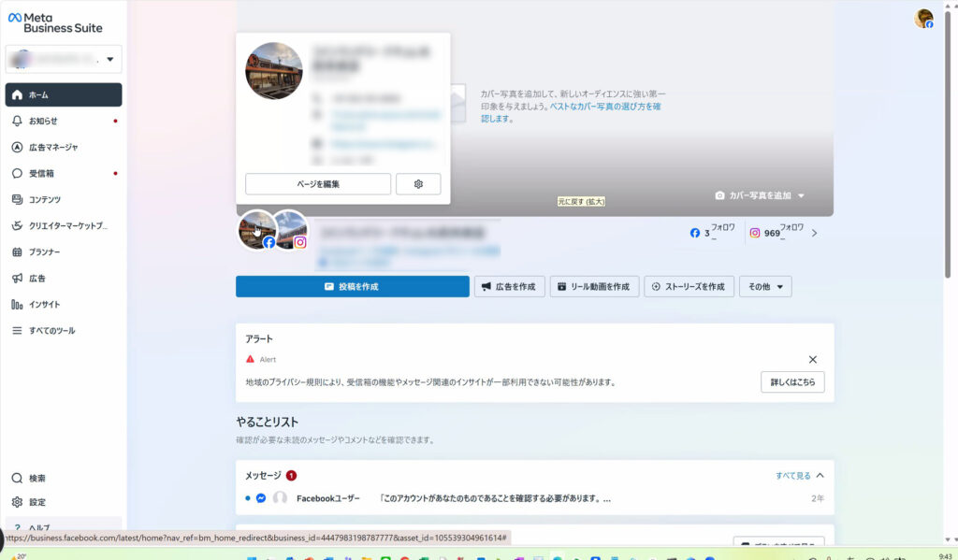The height and width of the screenshot is (560, 958).
Task: Collapse the メッセージ section via すべて見る
Action: coord(800,476)
